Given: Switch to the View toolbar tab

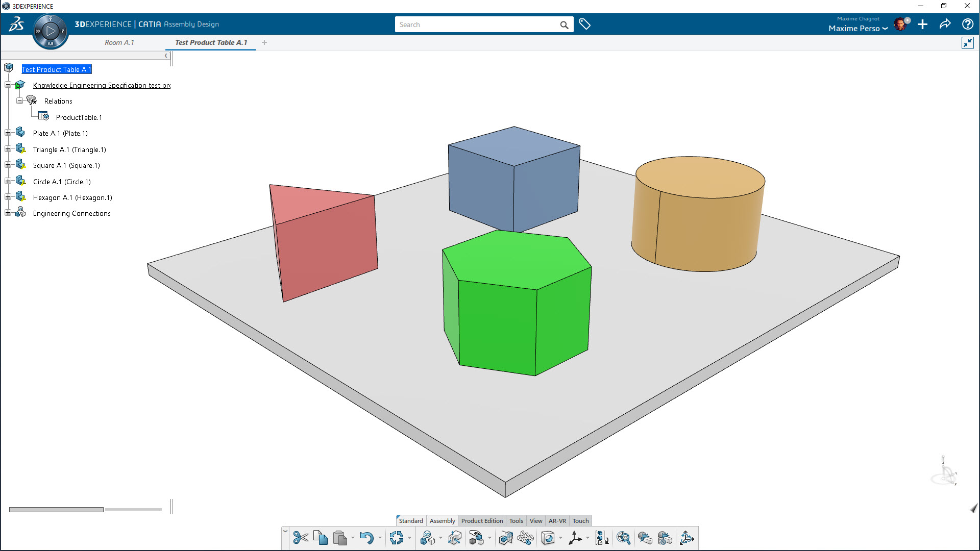Looking at the screenshot, I should pos(535,521).
